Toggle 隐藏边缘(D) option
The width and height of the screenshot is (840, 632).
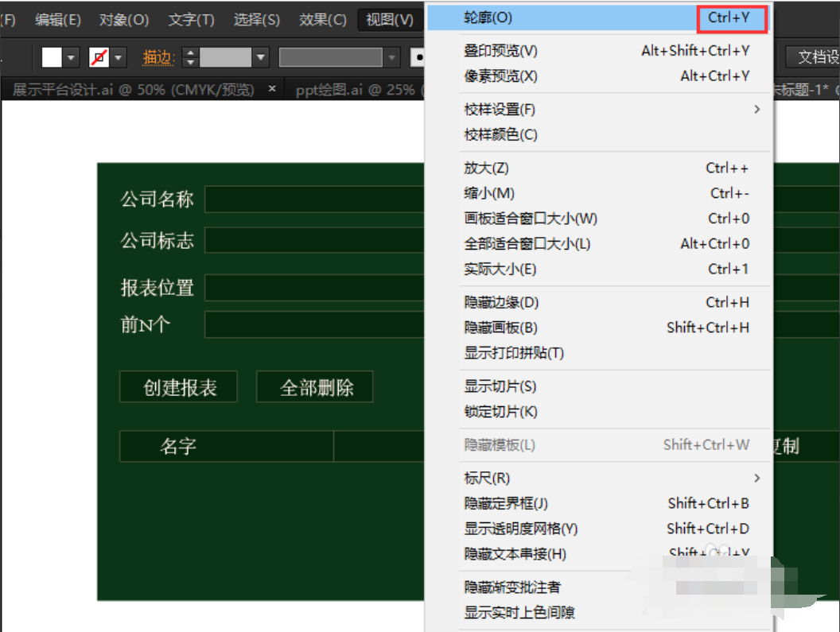598,303
